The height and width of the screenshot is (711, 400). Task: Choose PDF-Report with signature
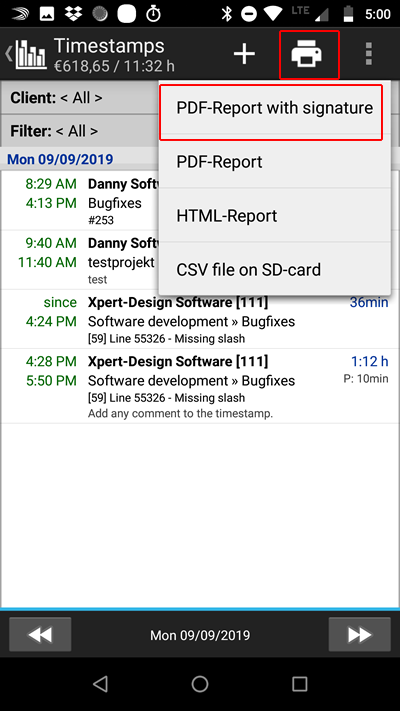[274, 108]
